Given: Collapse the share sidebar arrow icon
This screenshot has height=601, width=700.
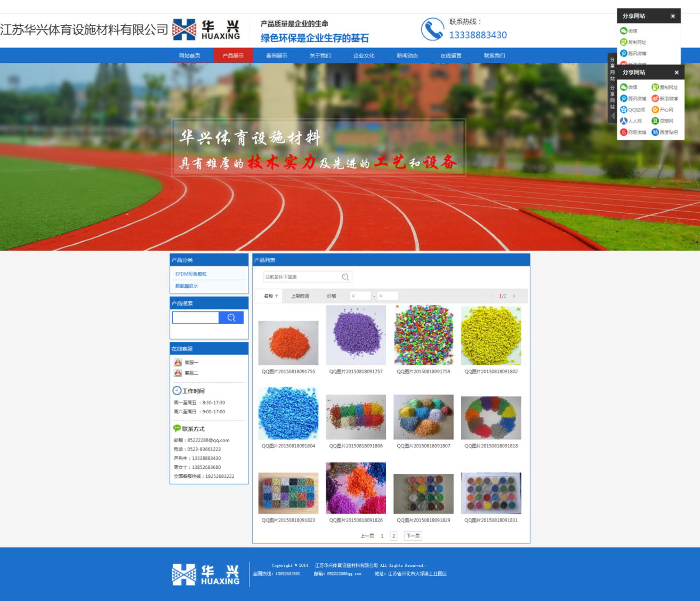Looking at the screenshot, I should pos(613,116).
